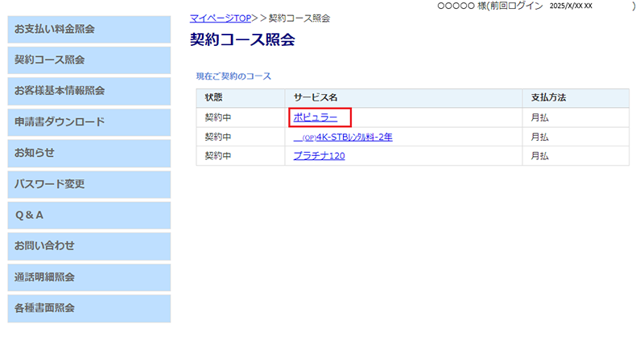Select Q&A in the sidebar
644x341 pixels.
89,216
